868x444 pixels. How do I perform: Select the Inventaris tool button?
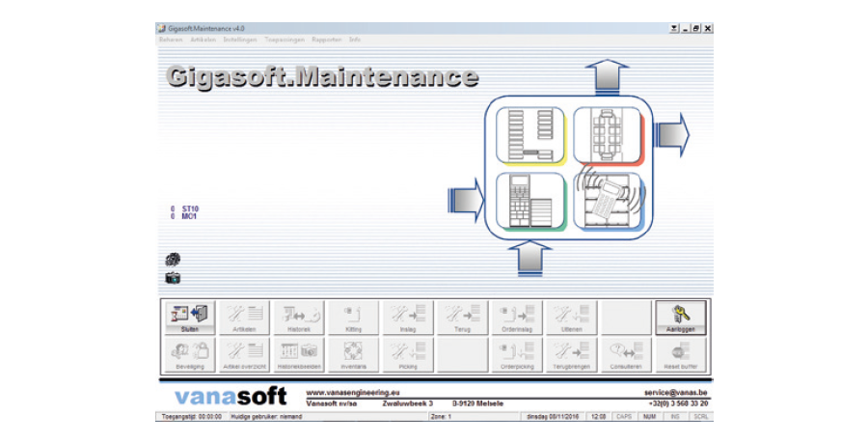tap(353, 355)
